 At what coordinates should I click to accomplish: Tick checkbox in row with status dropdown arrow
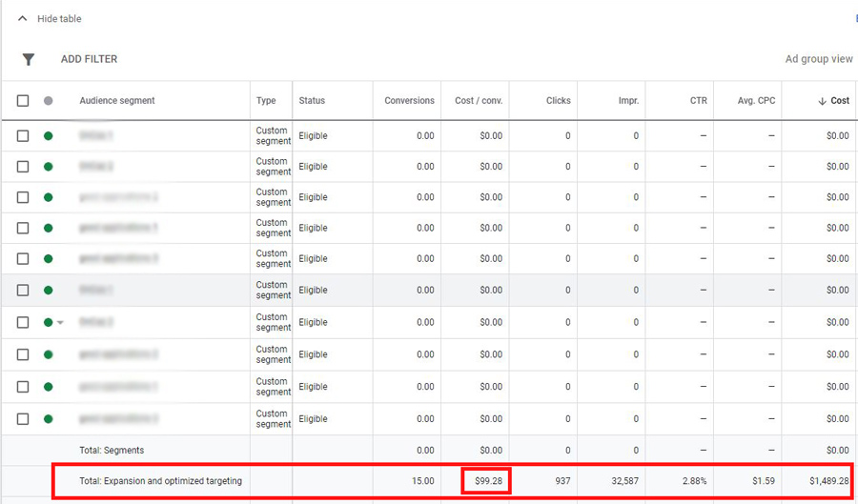click(23, 323)
